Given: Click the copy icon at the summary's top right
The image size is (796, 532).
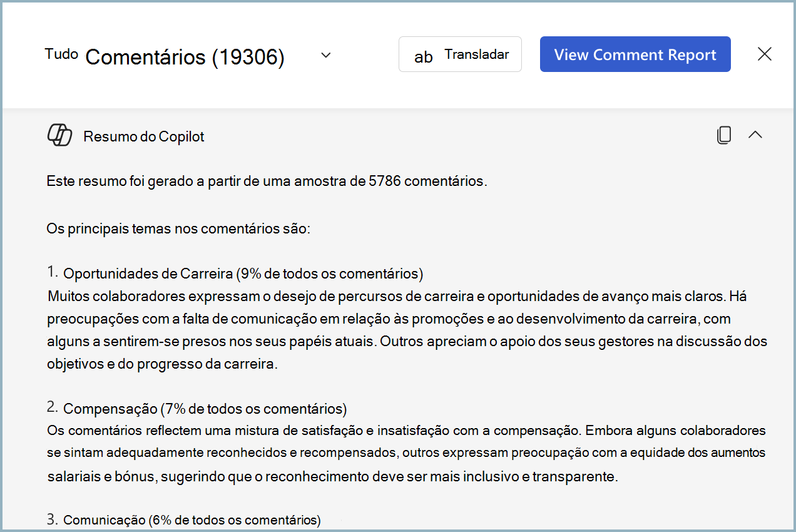Looking at the screenshot, I should (724, 135).
